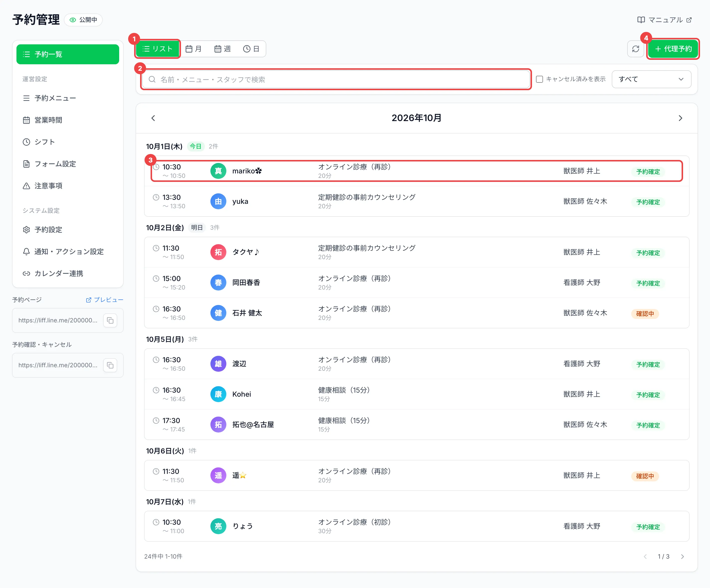The height and width of the screenshot is (588, 710).
Task: Open 通知・アクション設定
Action: tap(68, 252)
